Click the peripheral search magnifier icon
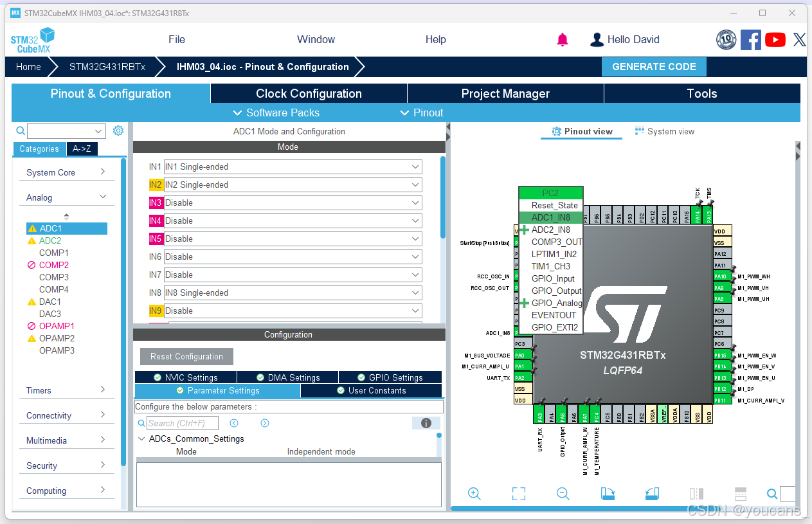812x524 pixels. [x=21, y=131]
